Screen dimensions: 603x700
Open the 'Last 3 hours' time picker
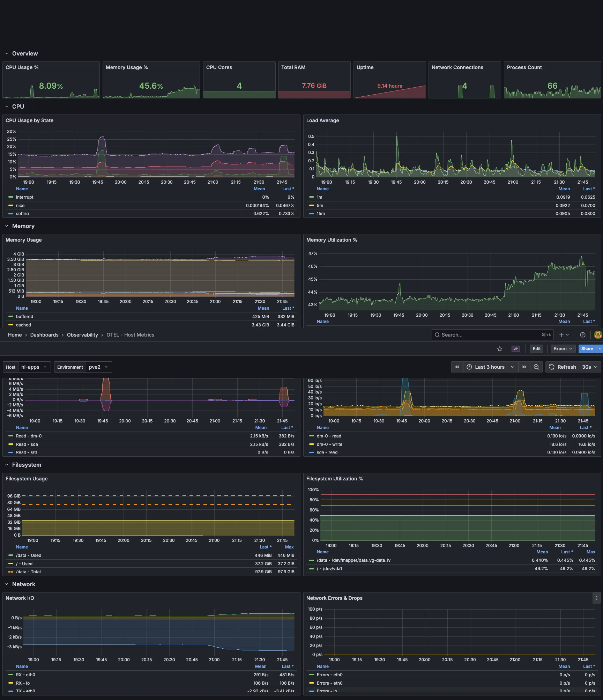(490, 367)
